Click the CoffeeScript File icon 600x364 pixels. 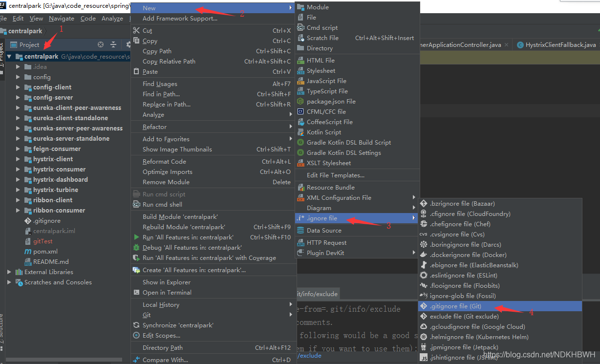tap(300, 122)
